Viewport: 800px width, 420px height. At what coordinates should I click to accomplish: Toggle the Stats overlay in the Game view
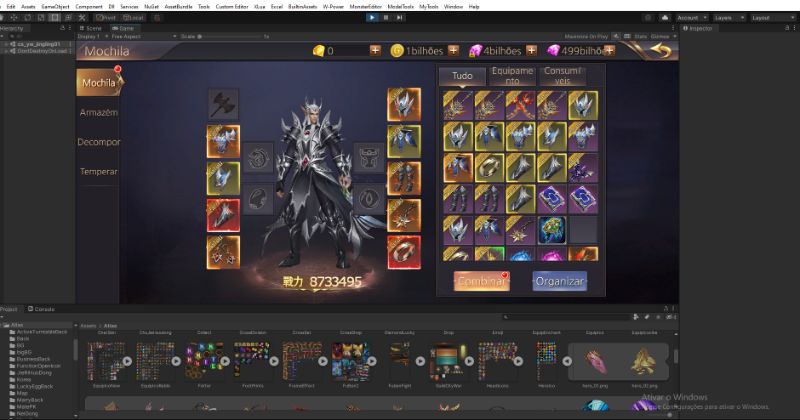click(640, 36)
